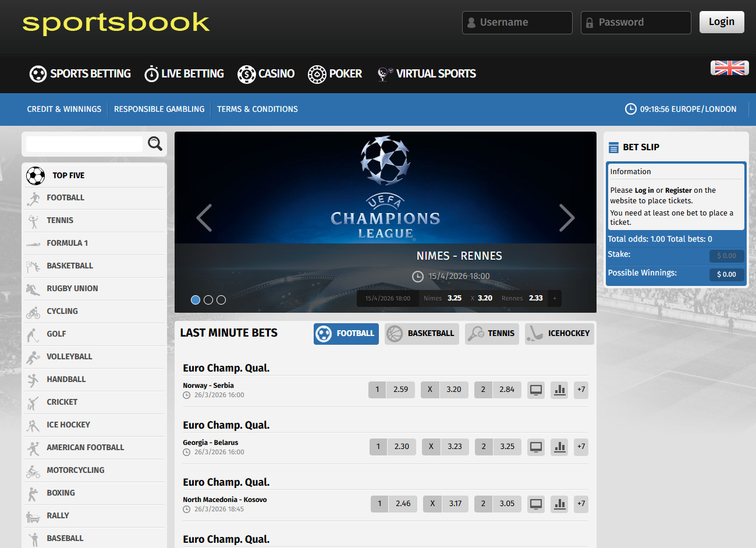Screen dimensions: 756x548
Task: Click the Live Betting stopwatch icon
Action: click(x=151, y=74)
